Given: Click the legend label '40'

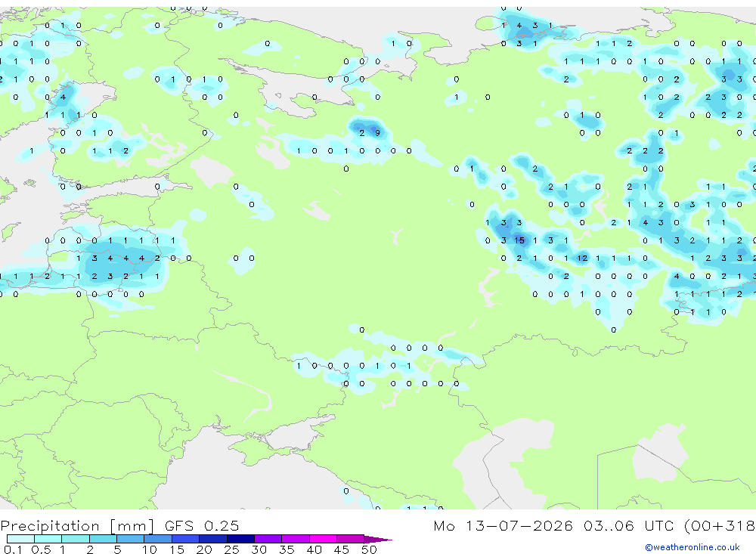Looking at the screenshot, I should pyautogui.click(x=314, y=549).
